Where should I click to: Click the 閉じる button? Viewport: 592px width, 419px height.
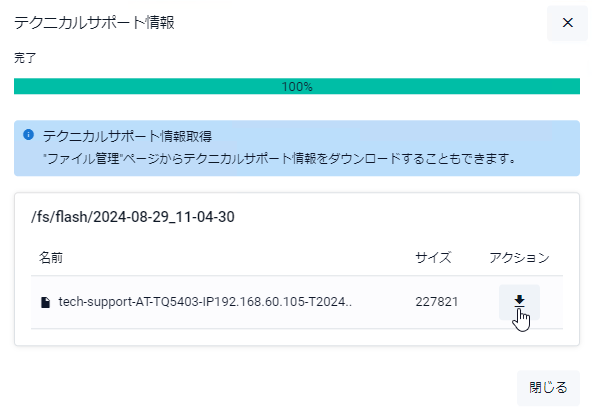548,388
